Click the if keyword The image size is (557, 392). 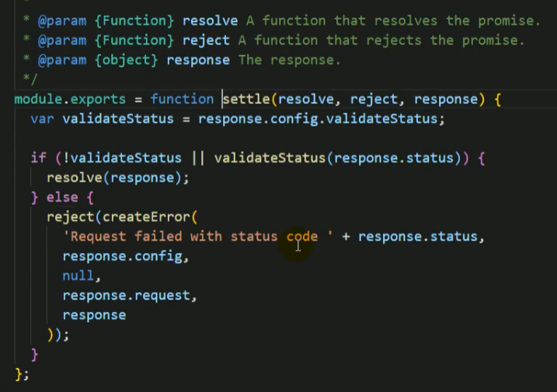coord(38,158)
